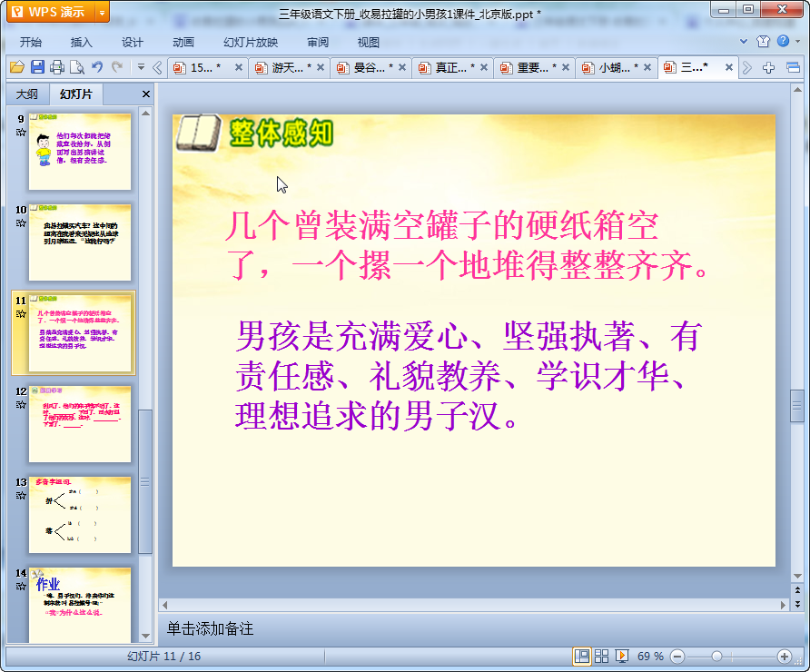Select slide 13 thumbnail in the panel
The image size is (810, 672).
coord(80,514)
